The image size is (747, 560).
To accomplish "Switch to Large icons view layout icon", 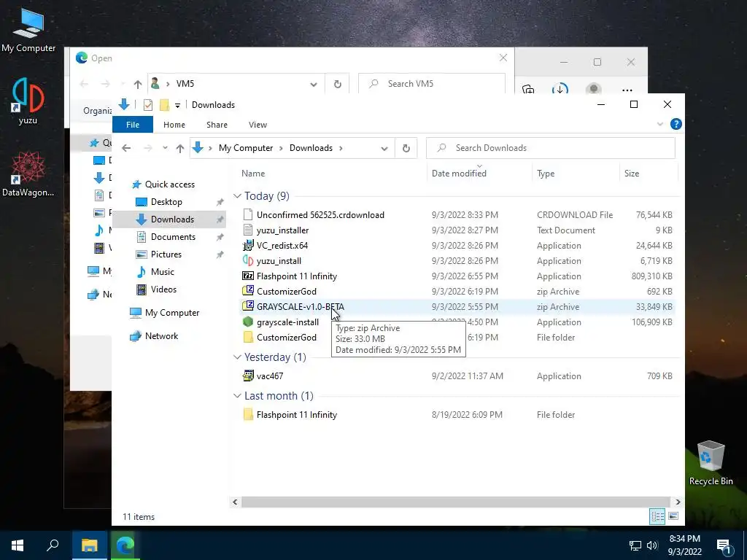I will (x=673, y=516).
